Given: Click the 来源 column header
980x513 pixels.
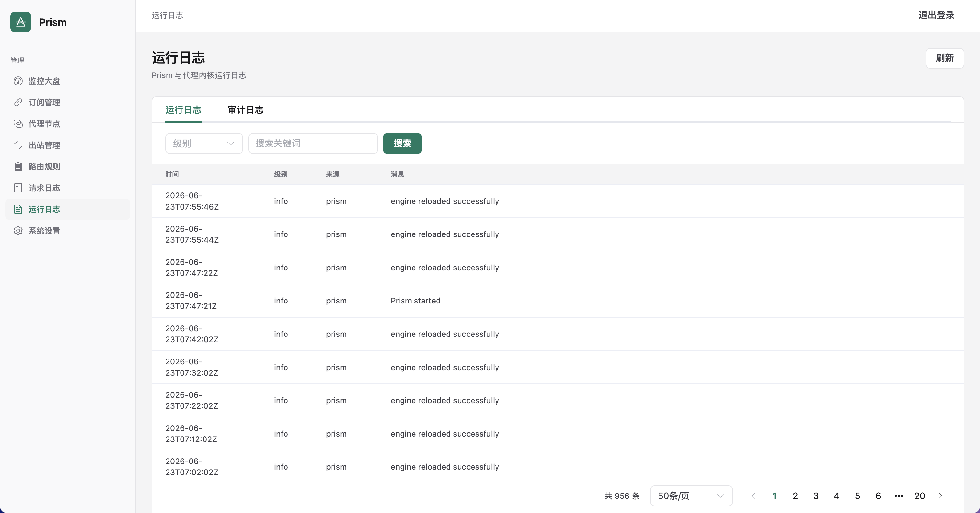Looking at the screenshot, I should [332, 174].
